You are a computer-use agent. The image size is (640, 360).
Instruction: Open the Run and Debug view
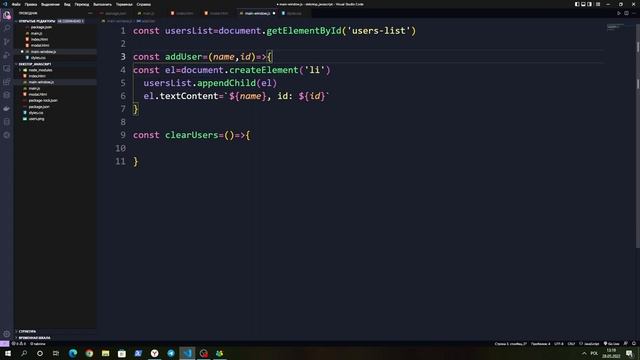7,55
